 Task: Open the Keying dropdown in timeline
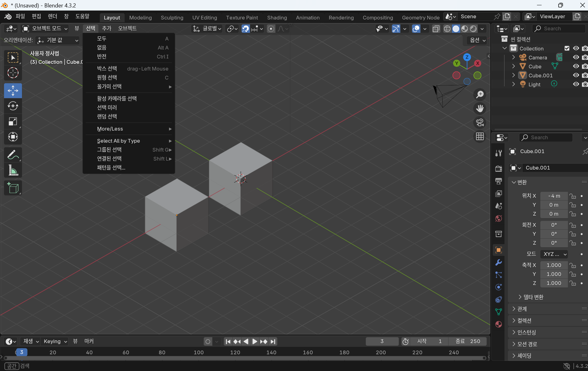click(55, 341)
